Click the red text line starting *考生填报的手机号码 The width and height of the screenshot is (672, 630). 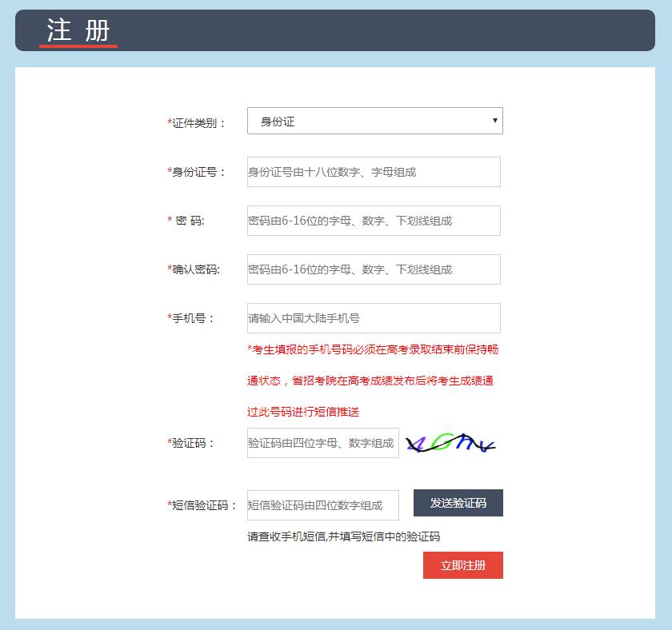click(x=373, y=349)
